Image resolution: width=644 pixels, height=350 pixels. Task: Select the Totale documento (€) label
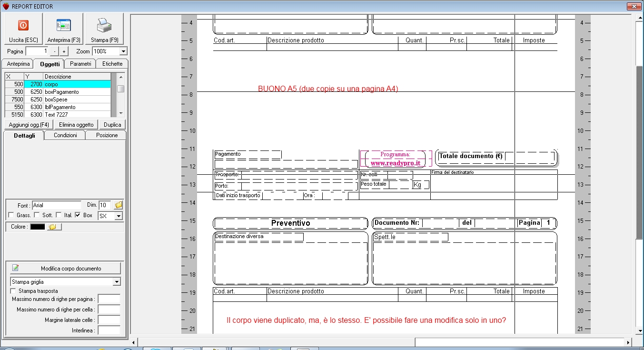471,156
